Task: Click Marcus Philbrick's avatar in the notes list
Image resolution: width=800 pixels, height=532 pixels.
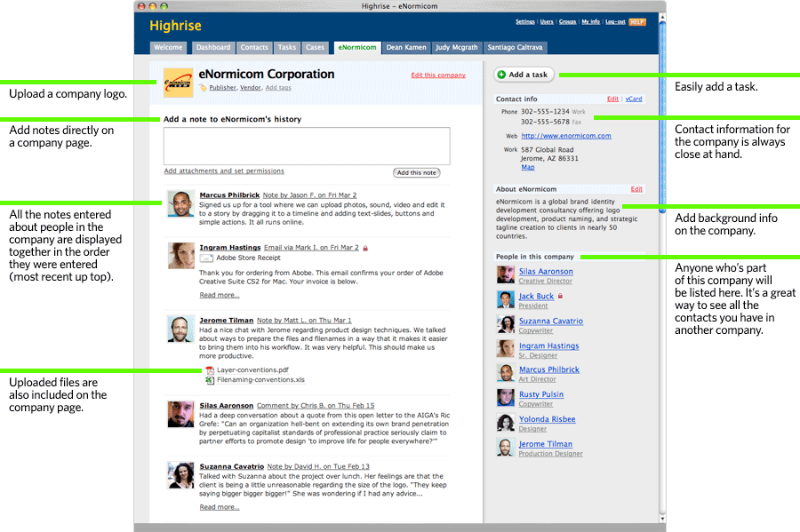Action: [x=181, y=204]
